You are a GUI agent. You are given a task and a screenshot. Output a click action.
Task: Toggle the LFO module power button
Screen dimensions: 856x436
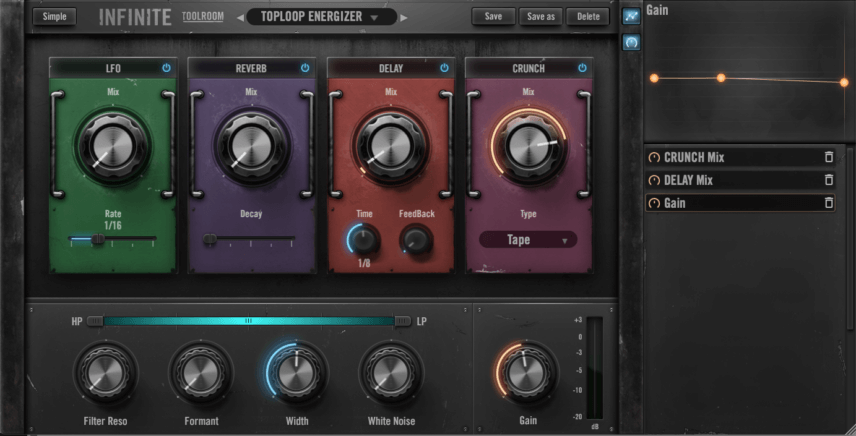167,68
